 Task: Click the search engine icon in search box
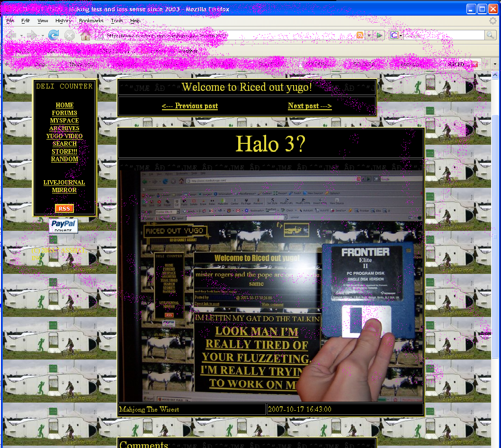click(394, 35)
